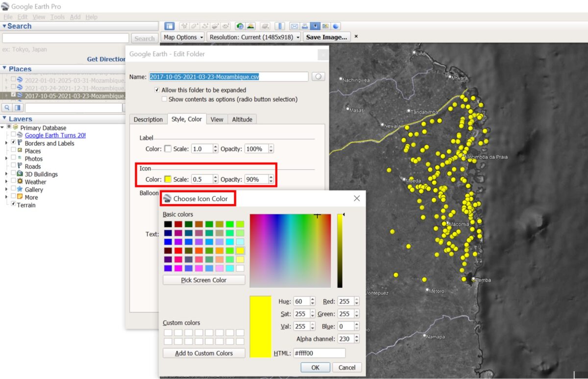588x379 pixels.
Task: Click the Add Path toolbar icon
Action: [x=205, y=26]
